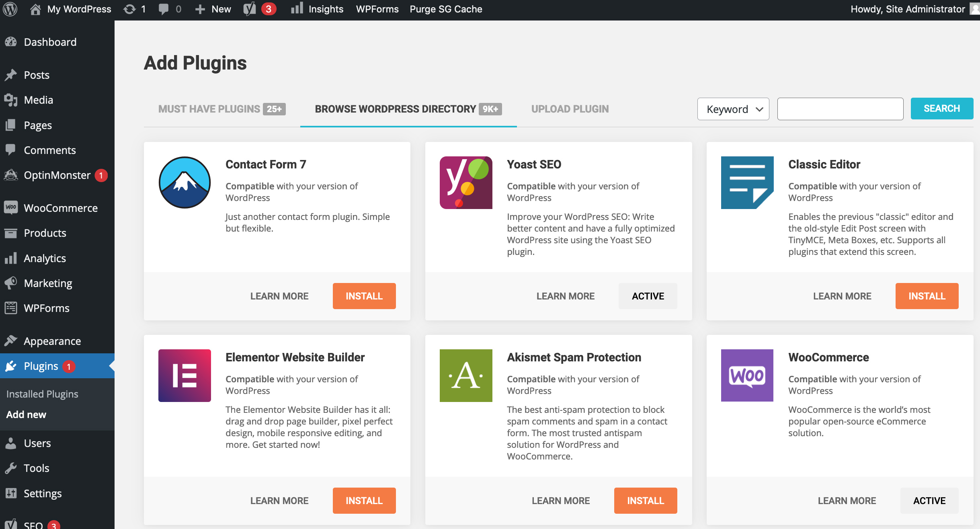Open WPForms in the admin bar
The width and height of the screenshot is (980, 529).
click(x=377, y=9)
